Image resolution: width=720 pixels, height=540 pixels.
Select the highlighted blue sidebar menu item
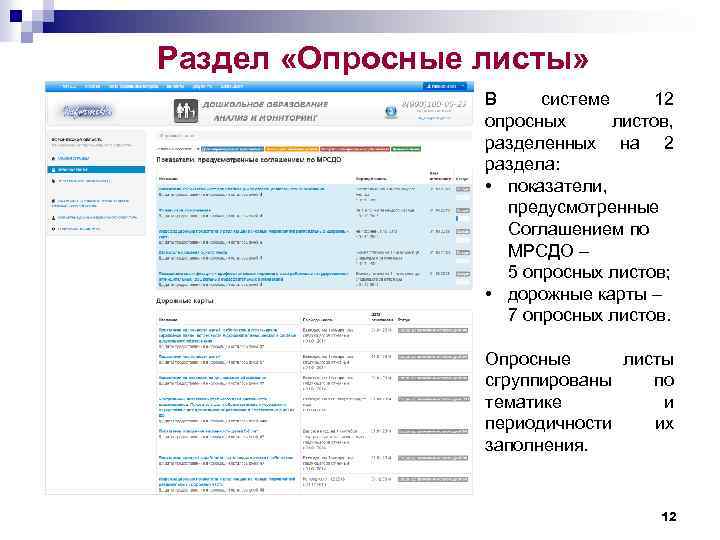tap(96, 169)
